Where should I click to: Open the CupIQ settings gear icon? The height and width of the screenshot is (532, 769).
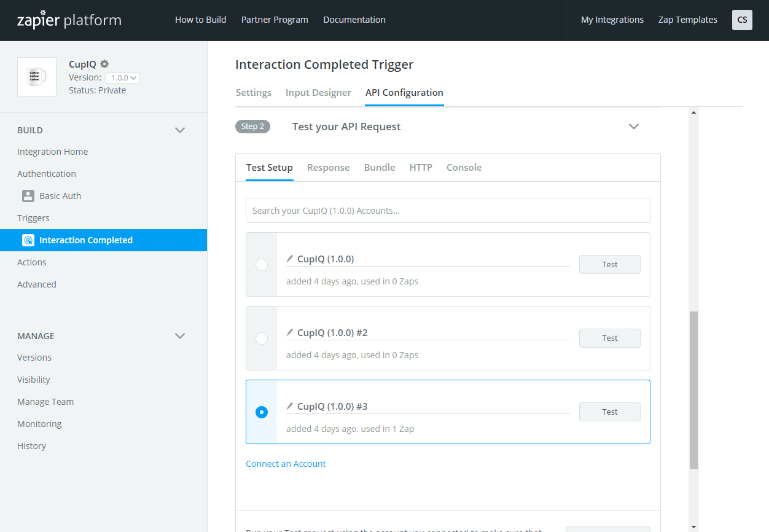pyautogui.click(x=104, y=64)
